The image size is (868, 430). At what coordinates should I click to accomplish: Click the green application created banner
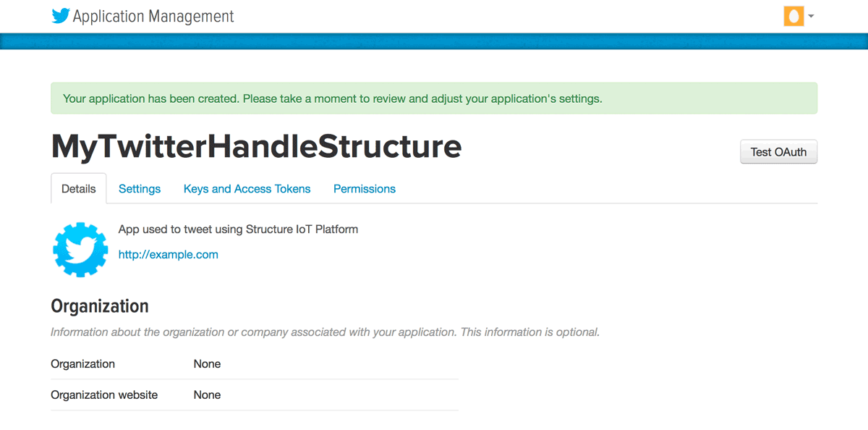click(434, 98)
